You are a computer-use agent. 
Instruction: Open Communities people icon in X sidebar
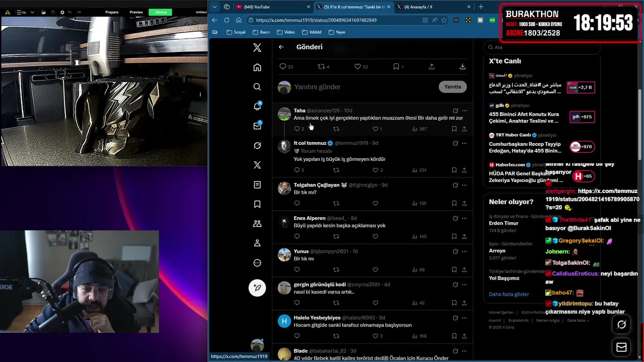point(257,224)
